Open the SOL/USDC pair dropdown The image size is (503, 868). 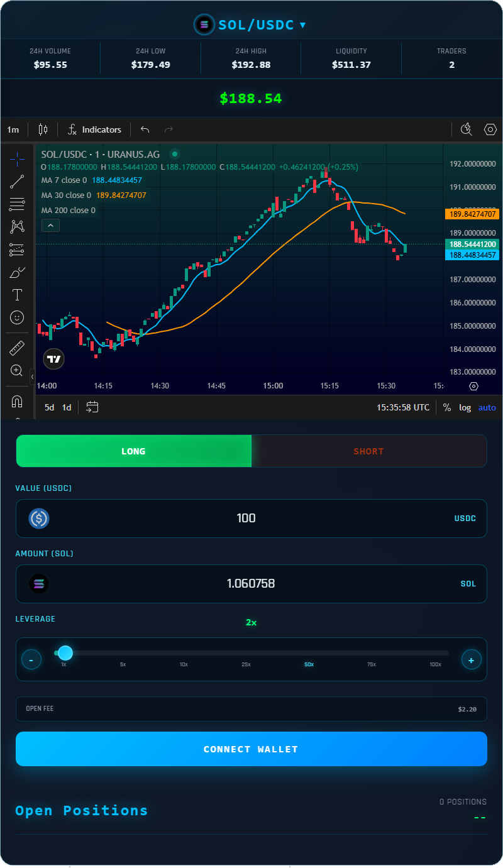pos(262,25)
